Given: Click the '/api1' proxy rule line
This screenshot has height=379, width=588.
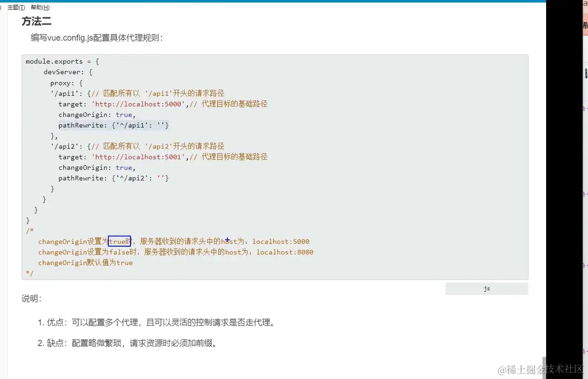Looking at the screenshot, I should click(x=68, y=93).
